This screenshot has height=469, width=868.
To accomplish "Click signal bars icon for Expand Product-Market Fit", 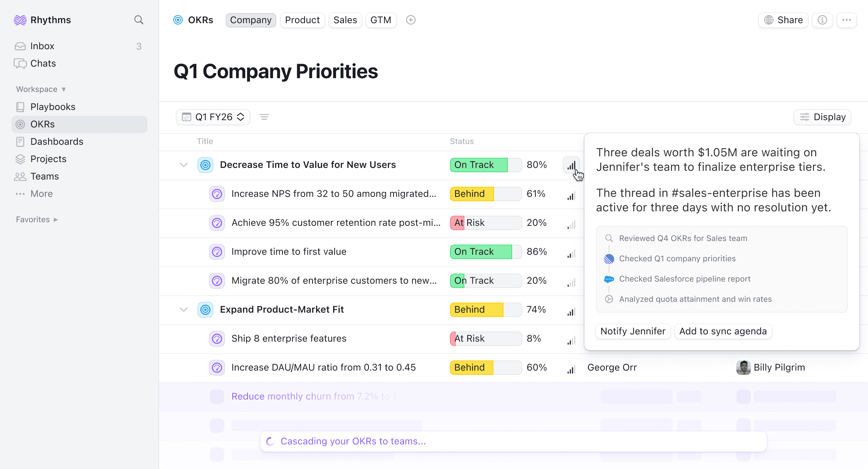I will click(571, 312).
